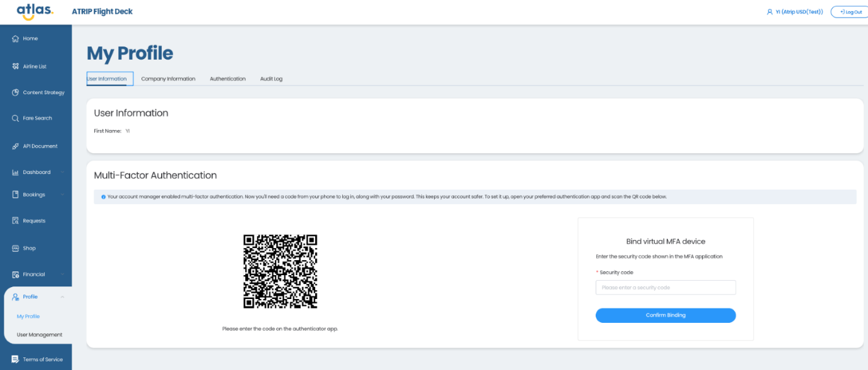Click the Home icon in the sidebar
The image size is (868, 370).
pos(16,39)
